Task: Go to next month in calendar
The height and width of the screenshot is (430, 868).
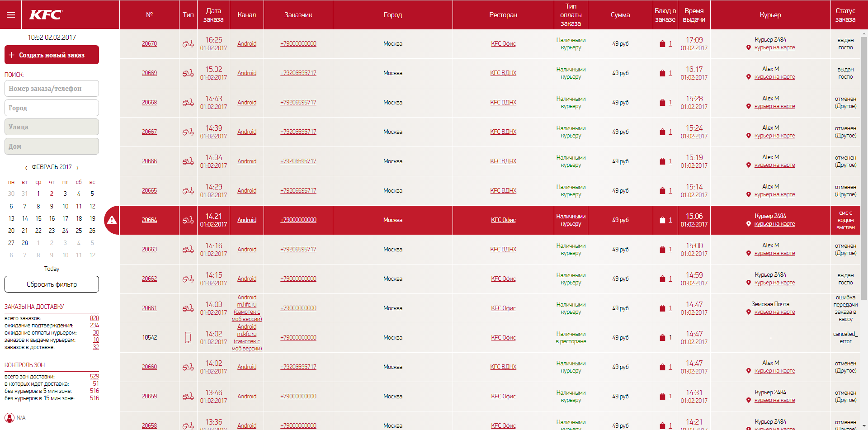Action: [78, 168]
